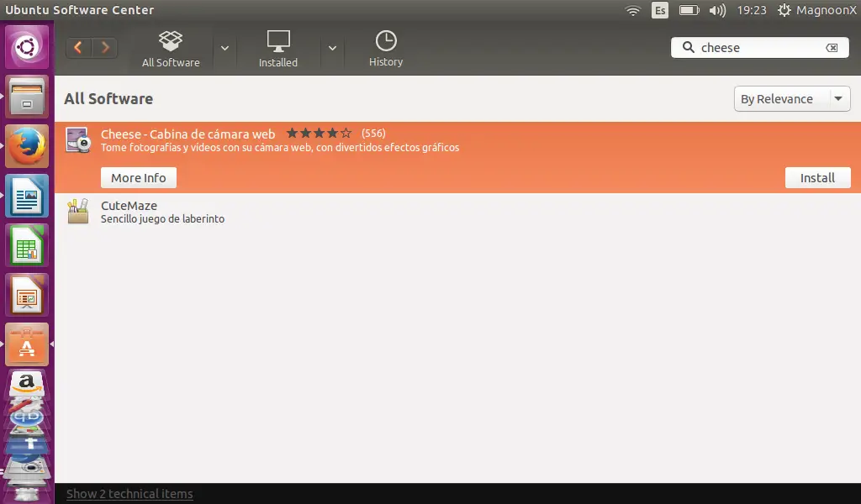This screenshot has width=861, height=504.
Task: Click More Info for Cheese
Action: pyautogui.click(x=139, y=177)
